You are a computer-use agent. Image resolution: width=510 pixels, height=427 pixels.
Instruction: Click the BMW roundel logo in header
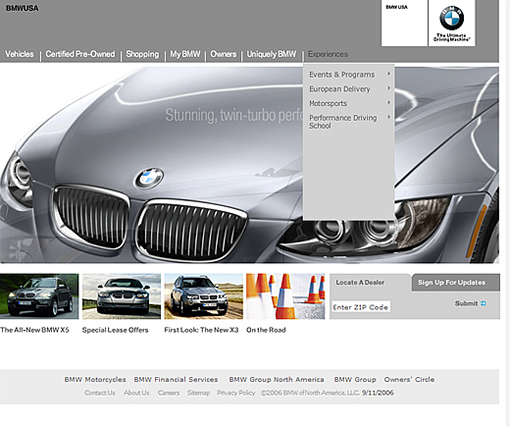[x=452, y=18]
